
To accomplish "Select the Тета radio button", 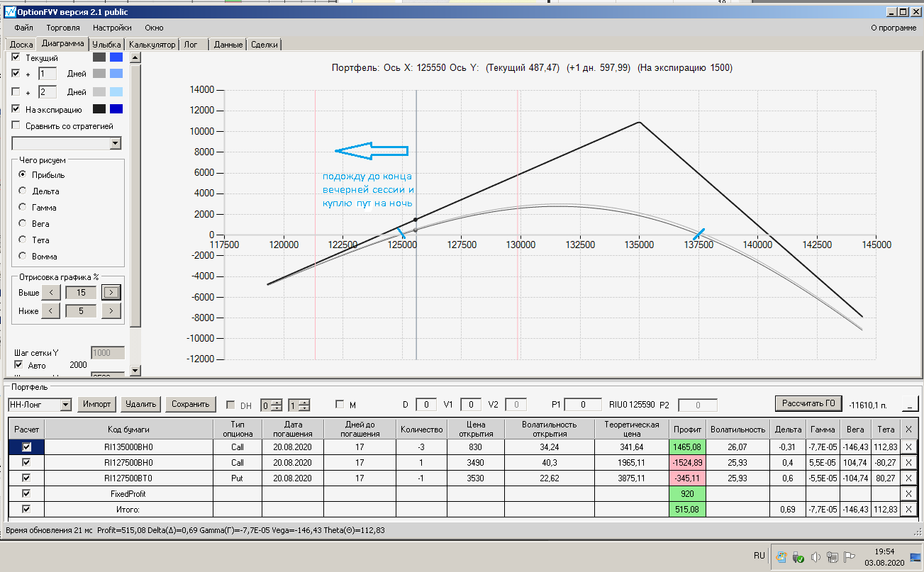I will 22,240.
